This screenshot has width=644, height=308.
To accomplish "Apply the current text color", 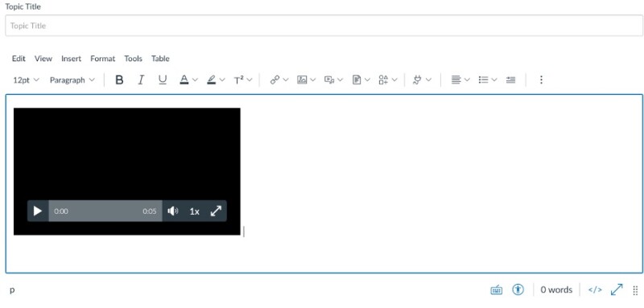I will [184, 80].
